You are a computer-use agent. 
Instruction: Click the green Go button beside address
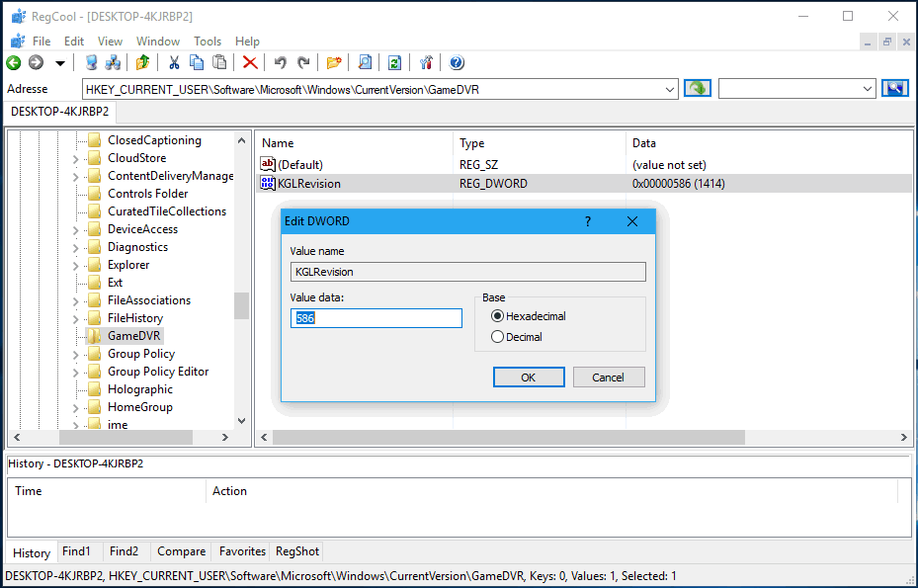[698, 88]
